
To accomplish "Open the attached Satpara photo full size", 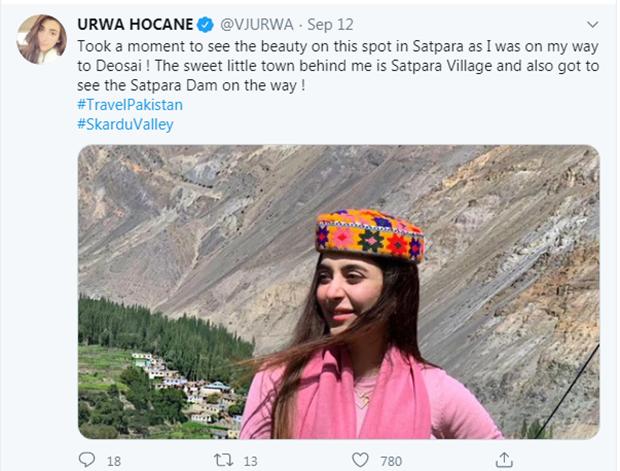I will [338, 292].
